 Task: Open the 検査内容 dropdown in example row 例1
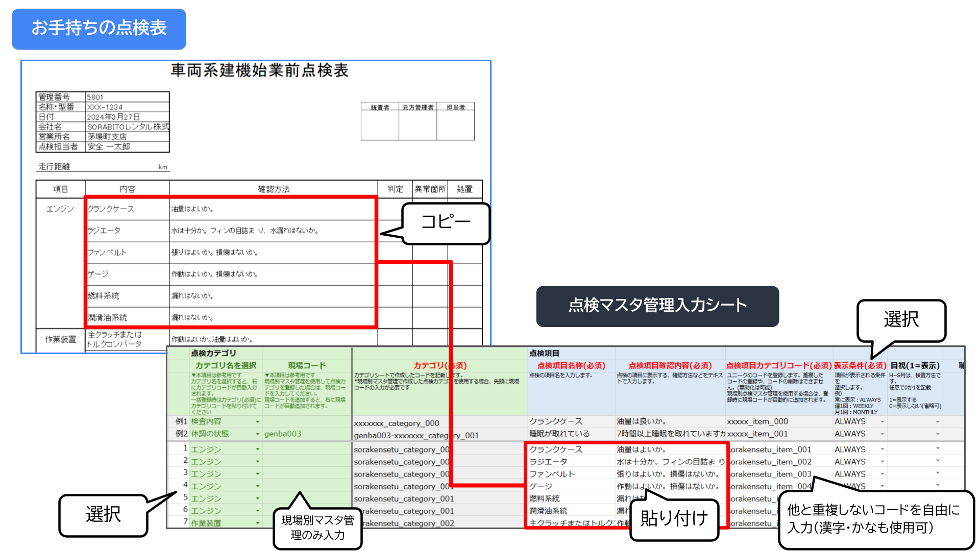click(x=258, y=422)
